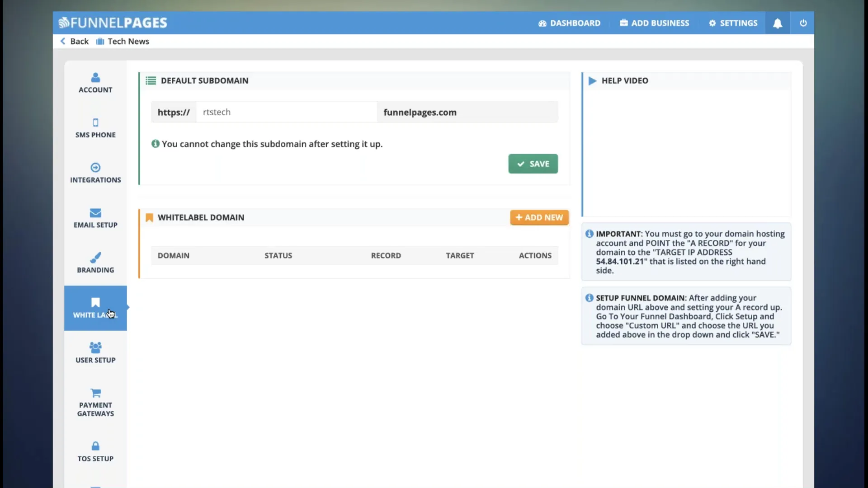Click the subdomain input field with rtstech
The width and height of the screenshot is (868, 488).
pos(287,112)
